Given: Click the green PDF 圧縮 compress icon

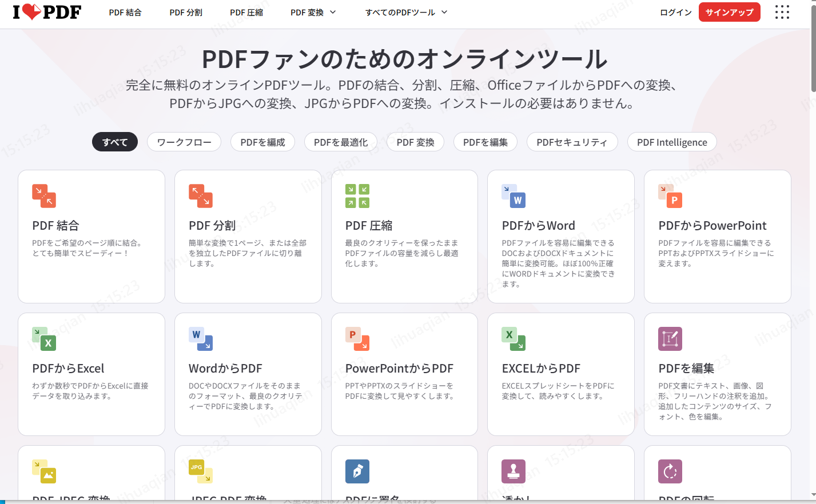Looking at the screenshot, I should point(357,196).
